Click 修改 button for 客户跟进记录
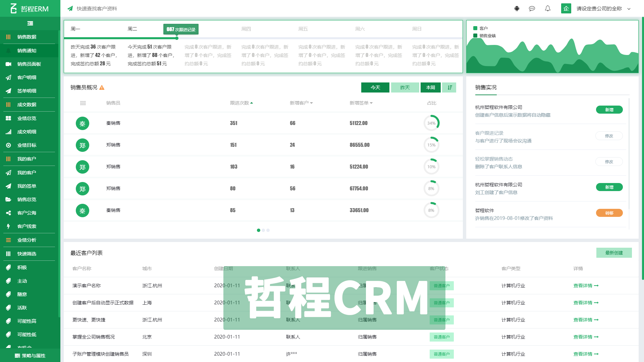Image resolution: width=644 pixels, height=362 pixels. pyautogui.click(x=609, y=136)
